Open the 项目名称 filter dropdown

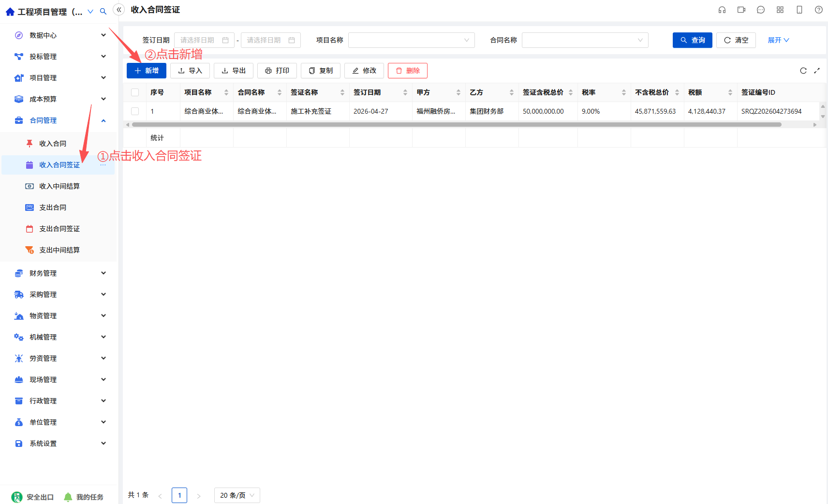(412, 40)
